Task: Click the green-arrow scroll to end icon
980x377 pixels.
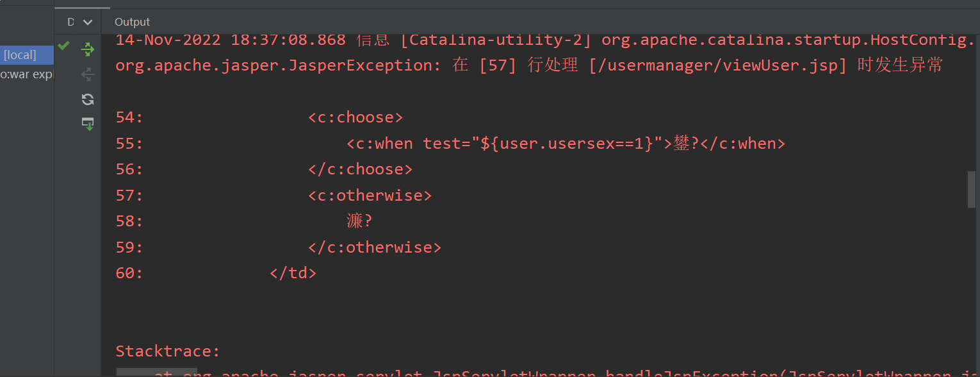Action: (88, 124)
